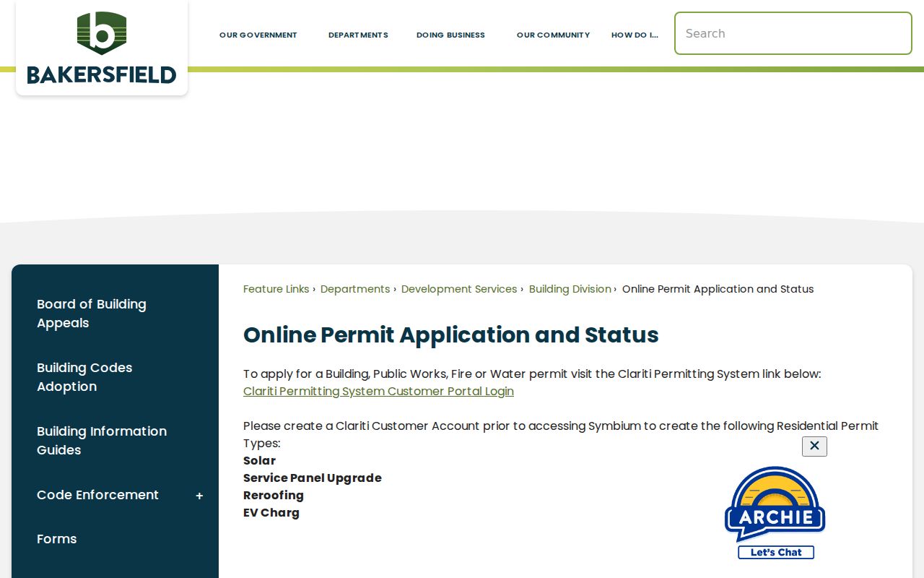Follow the Development Services breadcrumb
Screen dimensions: 924x578
(459, 289)
